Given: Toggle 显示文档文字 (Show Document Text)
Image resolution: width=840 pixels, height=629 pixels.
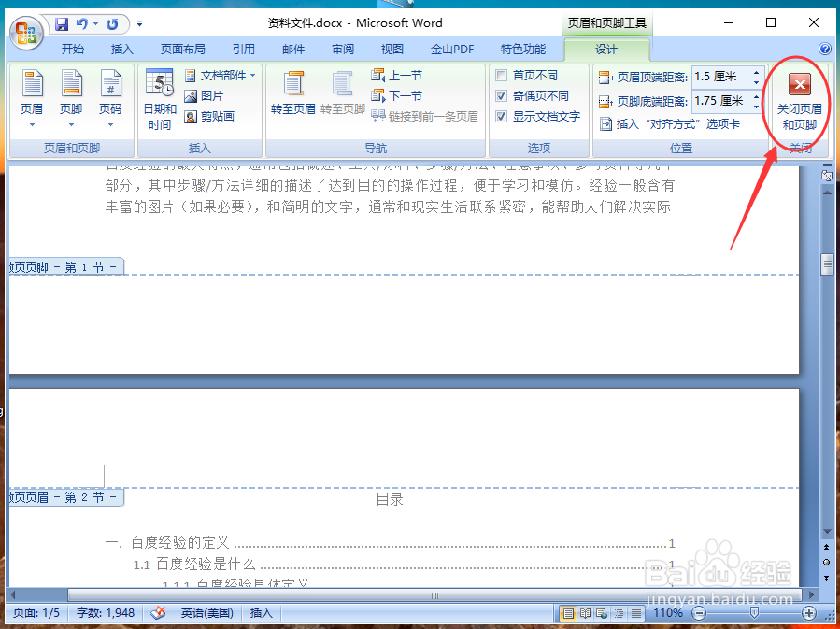Looking at the screenshot, I should point(502,114).
